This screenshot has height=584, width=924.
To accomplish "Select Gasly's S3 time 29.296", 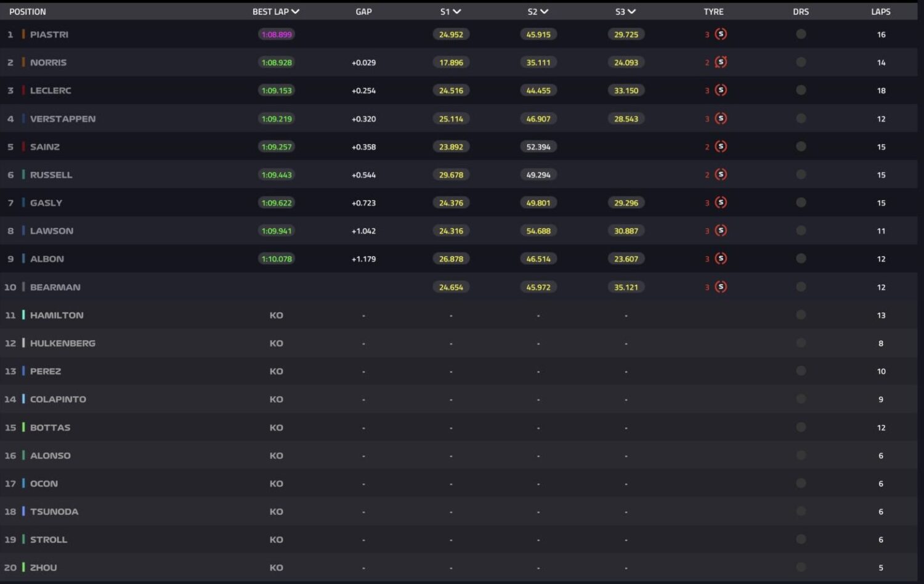I will tap(626, 203).
